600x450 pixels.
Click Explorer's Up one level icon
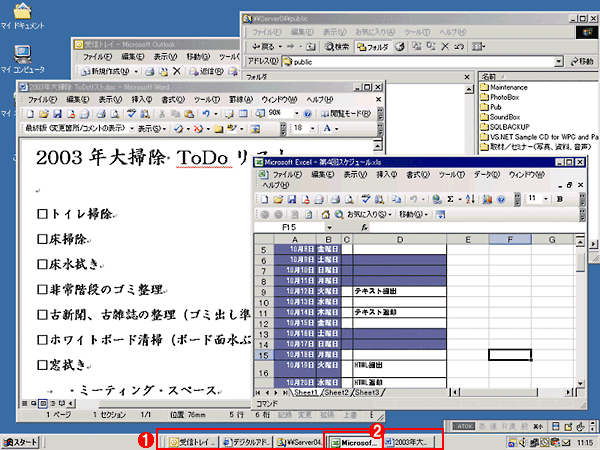coord(311,47)
